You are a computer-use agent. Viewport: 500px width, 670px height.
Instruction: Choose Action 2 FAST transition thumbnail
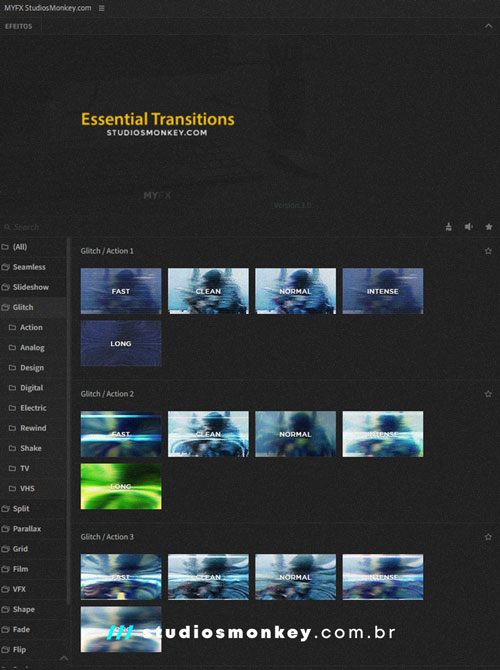click(121, 434)
